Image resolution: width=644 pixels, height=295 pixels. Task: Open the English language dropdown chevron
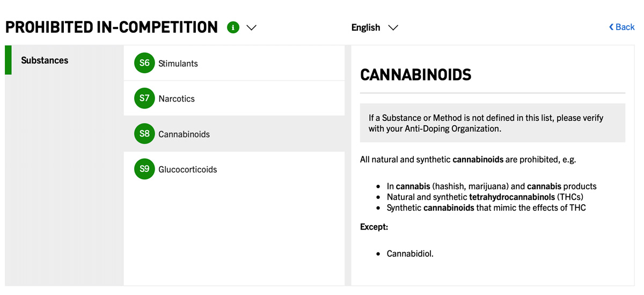click(x=393, y=27)
